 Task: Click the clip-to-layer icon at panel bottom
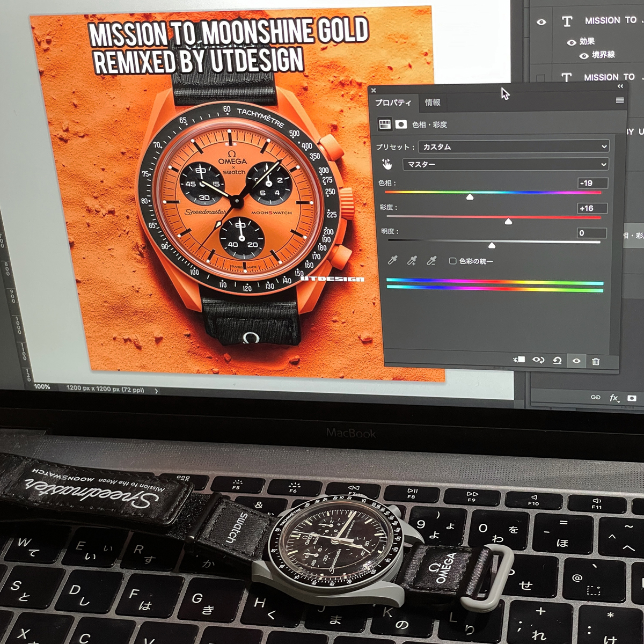click(x=518, y=360)
